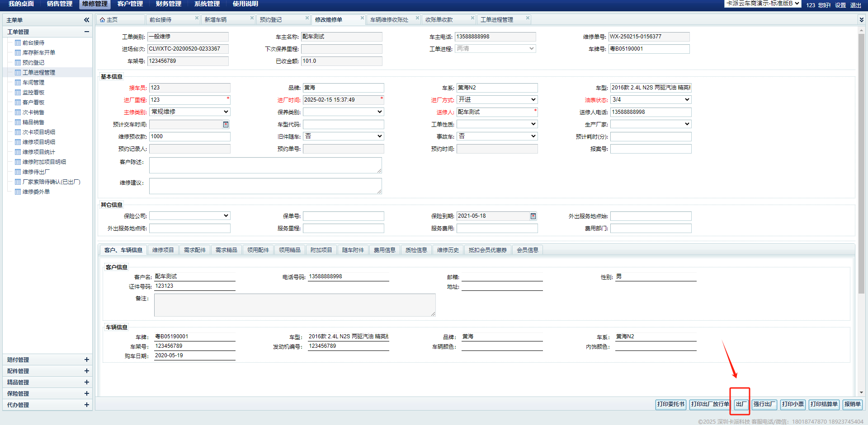Click the 打印结算单 button
The width and height of the screenshot is (868, 425).
[x=824, y=404]
